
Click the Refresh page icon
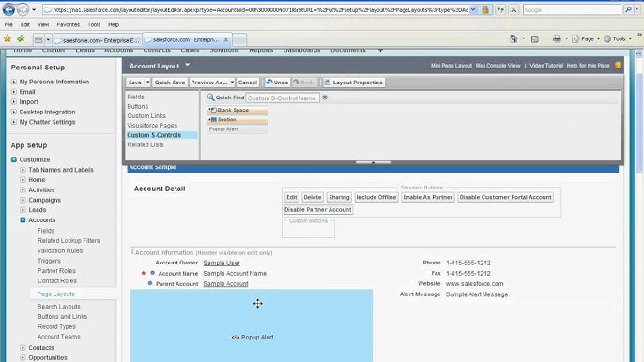coord(500,9)
